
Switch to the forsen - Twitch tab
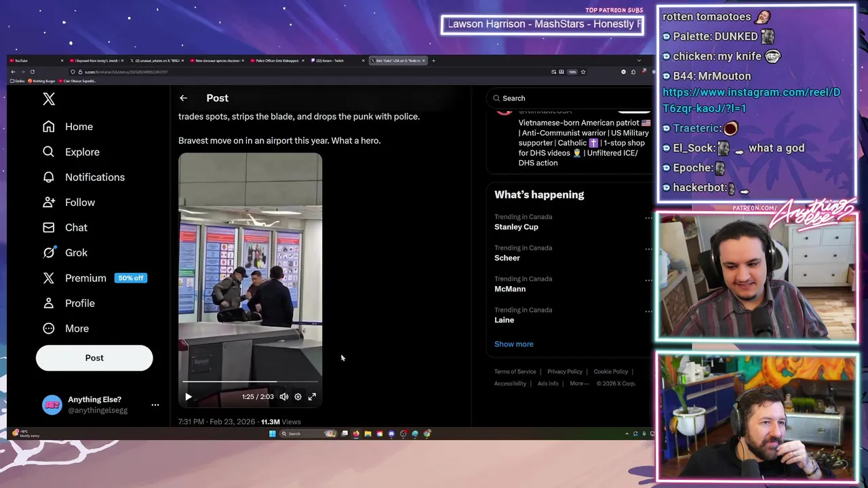point(336,60)
